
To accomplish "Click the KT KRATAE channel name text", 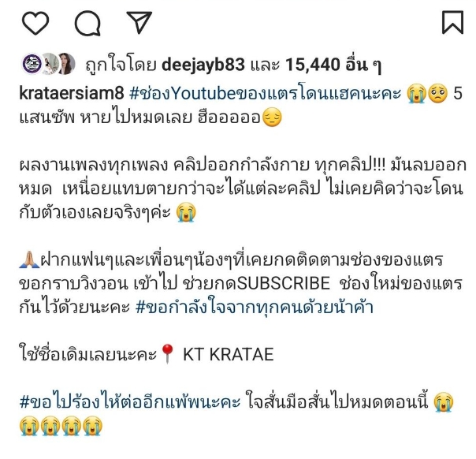I will [x=229, y=354].
